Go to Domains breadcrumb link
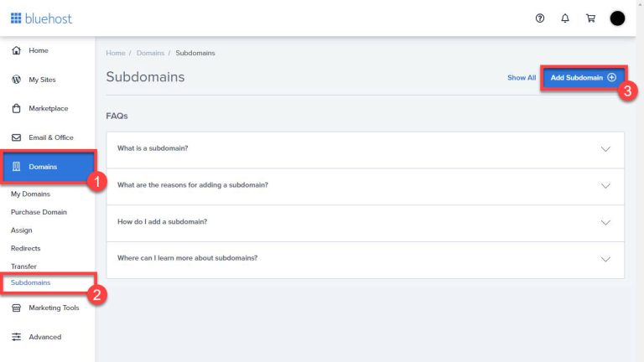Image resolution: width=644 pixels, height=362 pixels. pos(150,53)
